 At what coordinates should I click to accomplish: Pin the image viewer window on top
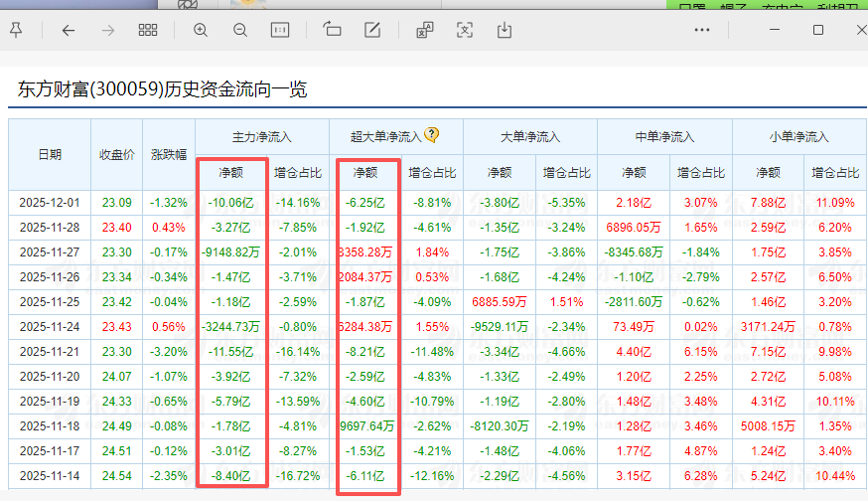pos(16,30)
